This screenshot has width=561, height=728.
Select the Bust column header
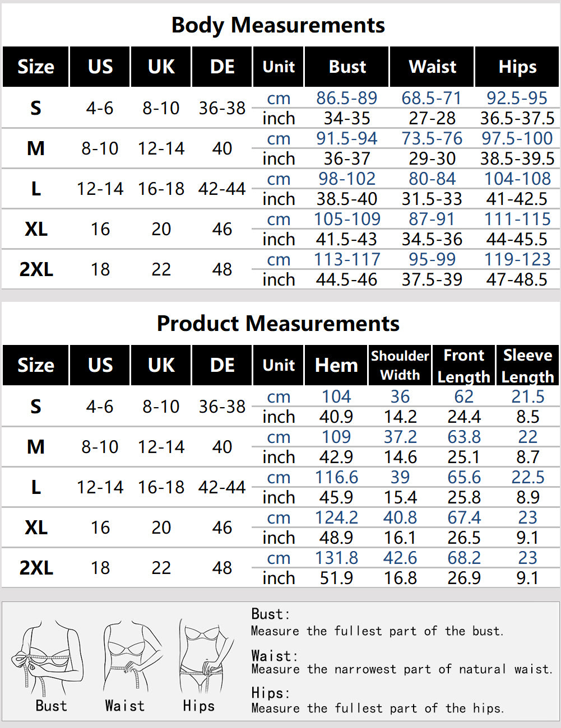[347, 67]
